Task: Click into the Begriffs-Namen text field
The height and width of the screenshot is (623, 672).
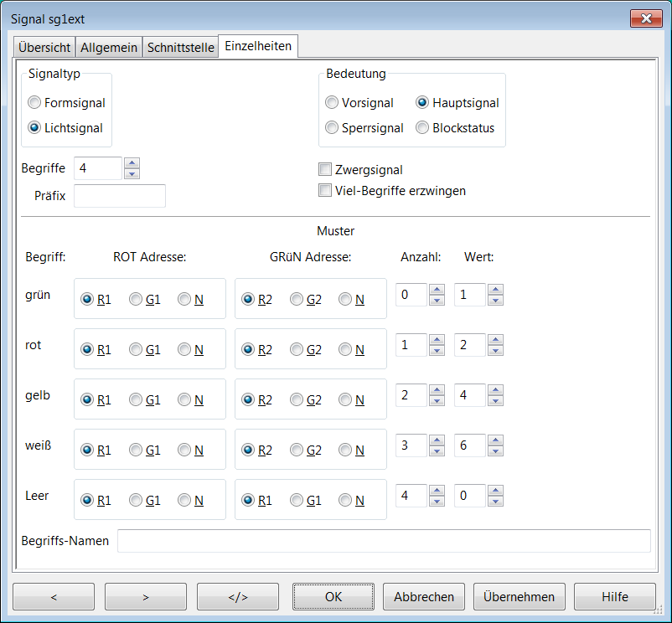Action: pyautogui.click(x=383, y=541)
